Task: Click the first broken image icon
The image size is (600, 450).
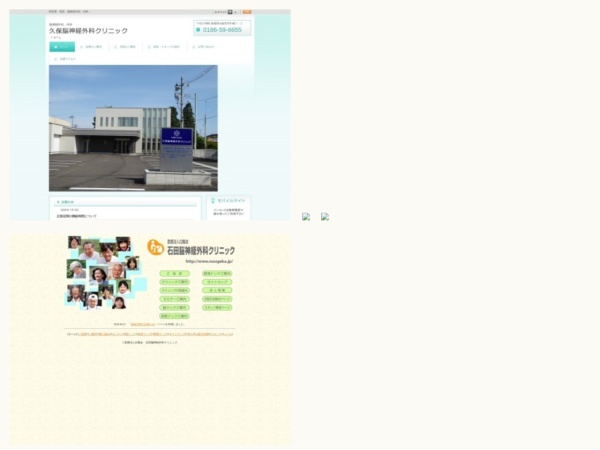Action: point(306,217)
